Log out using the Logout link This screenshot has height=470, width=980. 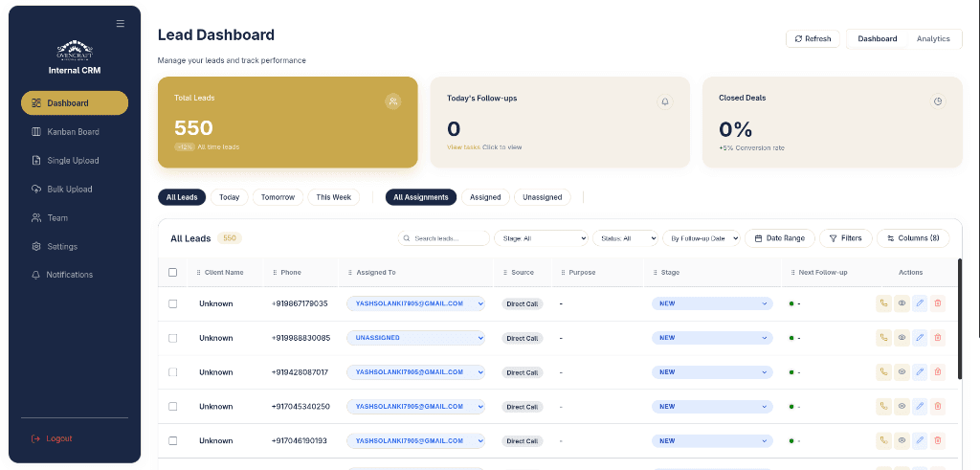coord(53,438)
